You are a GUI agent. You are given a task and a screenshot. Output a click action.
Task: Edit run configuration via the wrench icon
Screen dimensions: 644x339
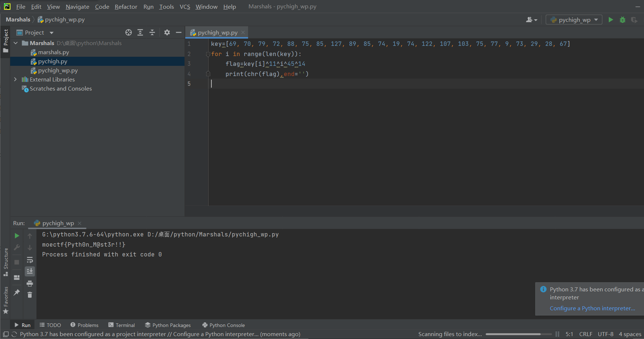point(17,247)
